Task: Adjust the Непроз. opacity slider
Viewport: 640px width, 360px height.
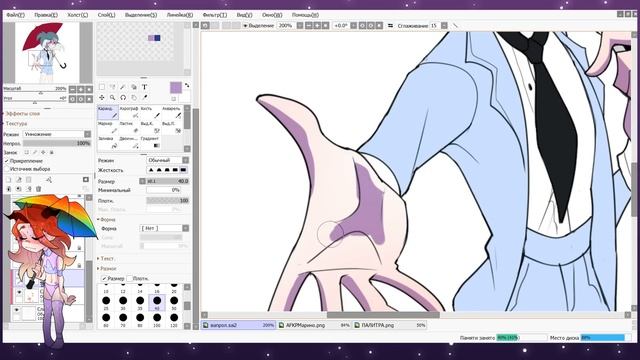Action: [57, 143]
